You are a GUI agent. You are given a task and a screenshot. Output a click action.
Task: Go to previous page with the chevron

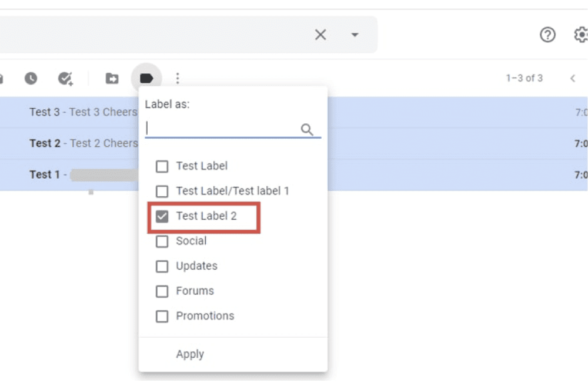pyautogui.click(x=572, y=78)
